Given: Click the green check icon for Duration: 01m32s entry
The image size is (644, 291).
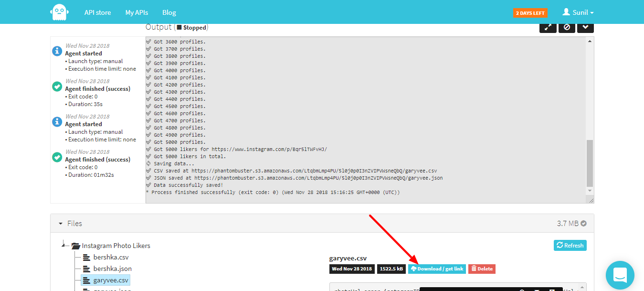Looking at the screenshot, I should click(57, 157).
